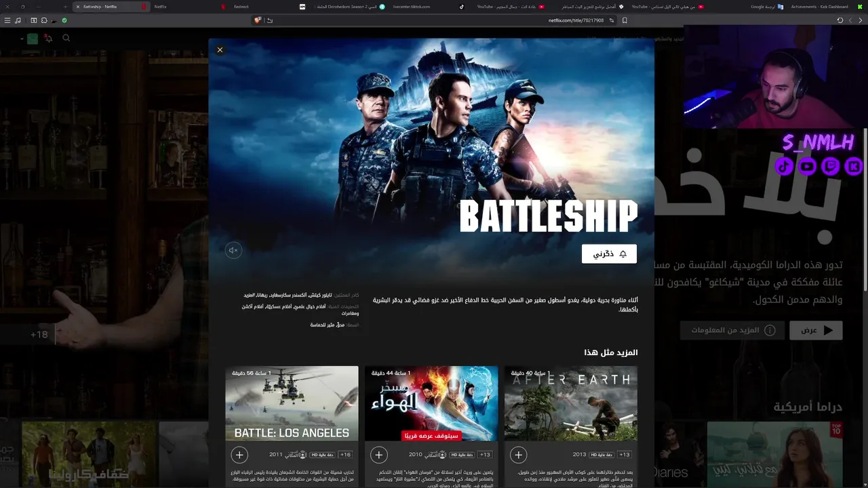868x488 pixels.
Task: Open the TOP 10 thumbnail in دراما أمريكية
Action: [x=774, y=454]
